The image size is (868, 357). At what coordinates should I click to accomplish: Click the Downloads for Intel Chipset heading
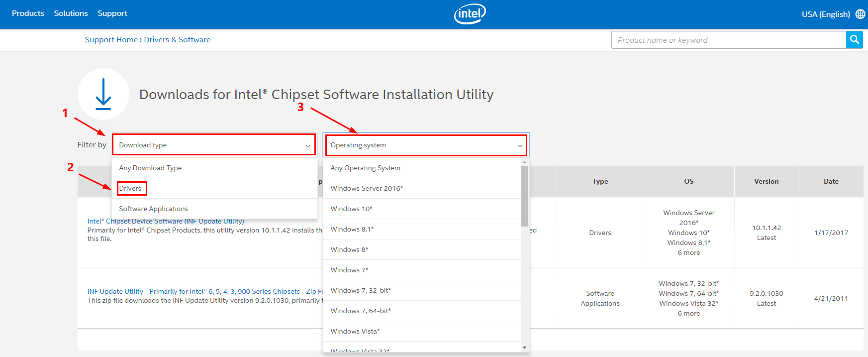[x=316, y=95]
